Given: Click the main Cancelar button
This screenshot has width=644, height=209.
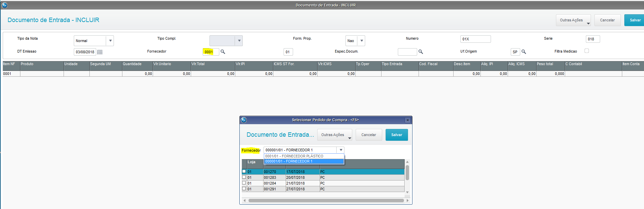Looking at the screenshot, I should [607, 20].
